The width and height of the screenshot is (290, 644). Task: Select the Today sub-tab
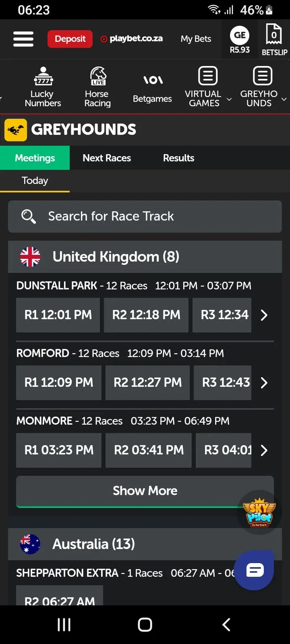[x=35, y=181]
